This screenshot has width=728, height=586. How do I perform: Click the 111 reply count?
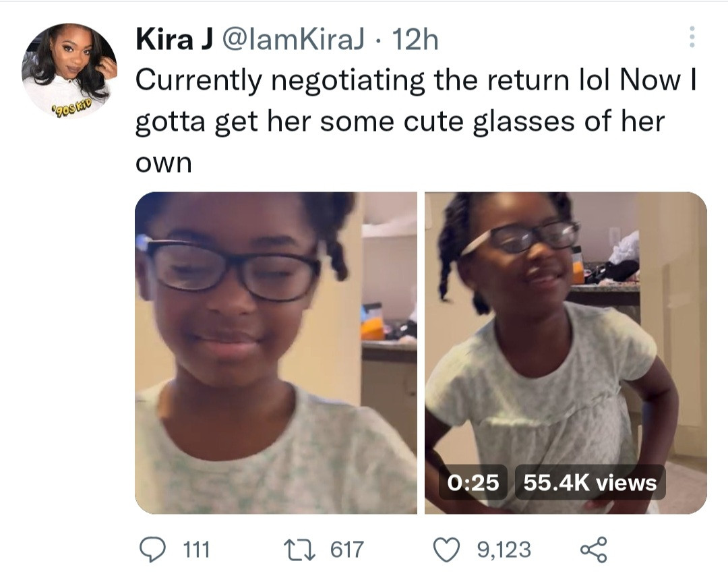[196, 550]
